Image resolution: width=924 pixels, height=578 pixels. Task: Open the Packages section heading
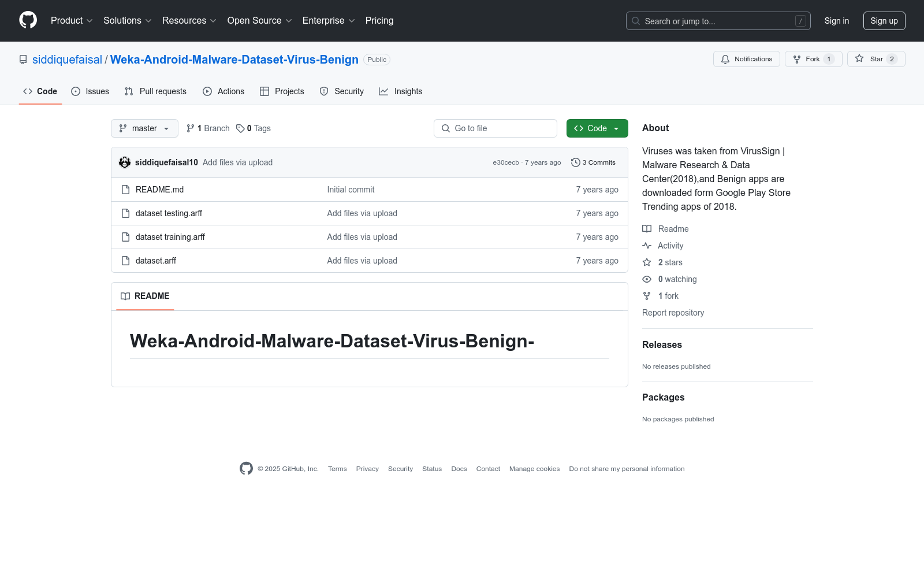click(x=663, y=398)
